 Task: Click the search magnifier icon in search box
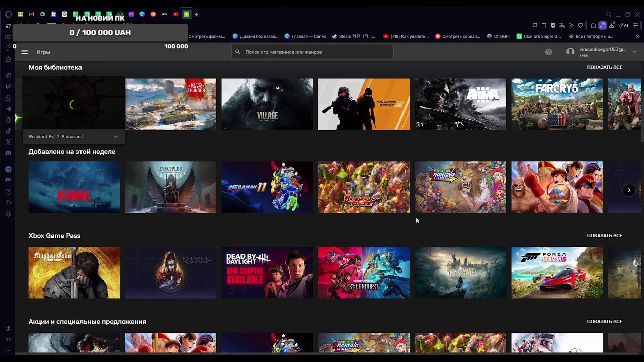pyautogui.click(x=238, y=52)
